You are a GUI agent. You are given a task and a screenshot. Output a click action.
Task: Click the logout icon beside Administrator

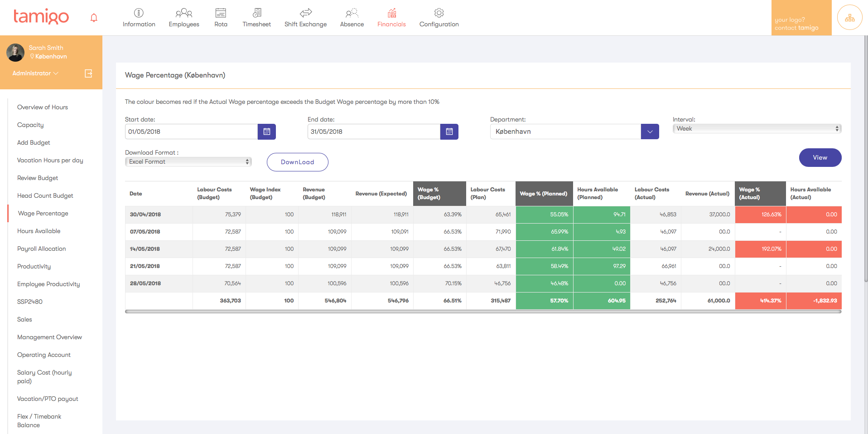tap(88, 73)
